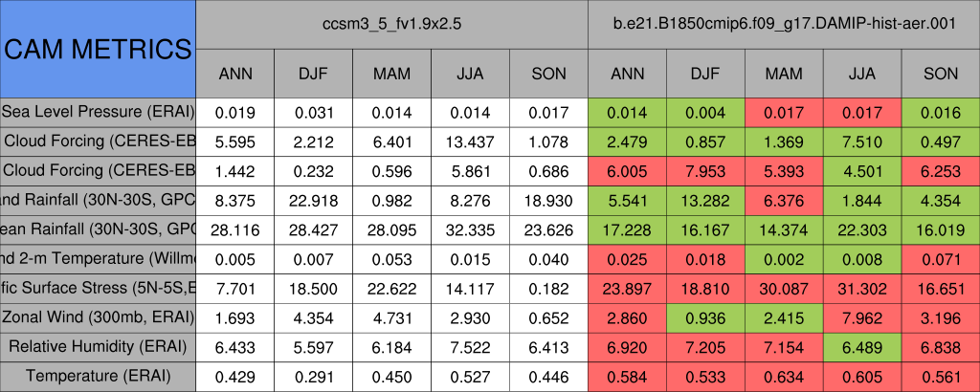Open the Sea Level Pressure (ERAI) row label
The image size is (980, 392).
98,112
